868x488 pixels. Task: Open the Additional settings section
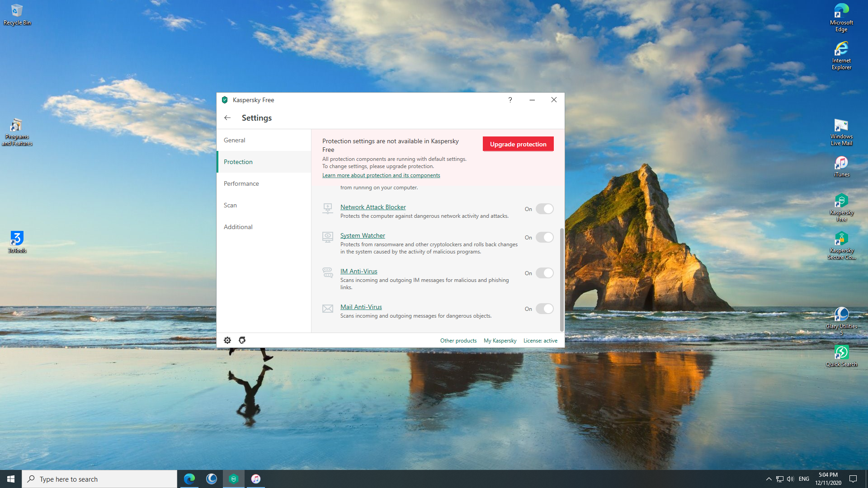(x=238, y=227)
